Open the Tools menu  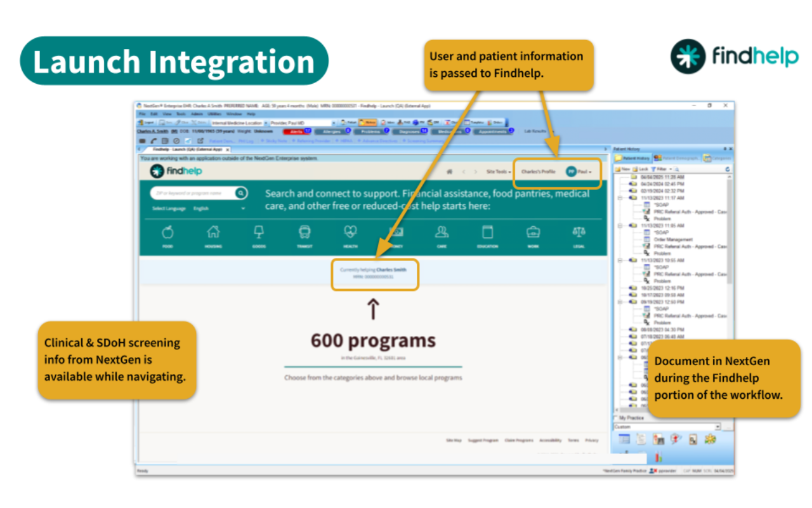(181, 113)
